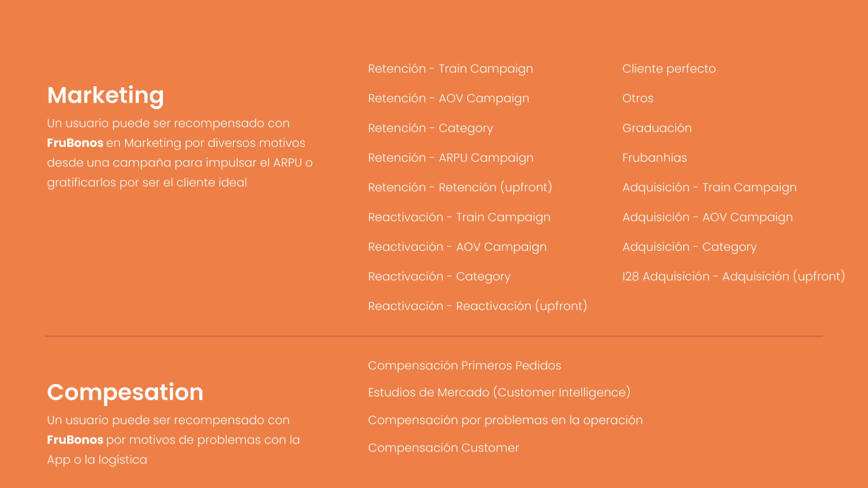Click the Frubanhias entry

click(654, 158)
